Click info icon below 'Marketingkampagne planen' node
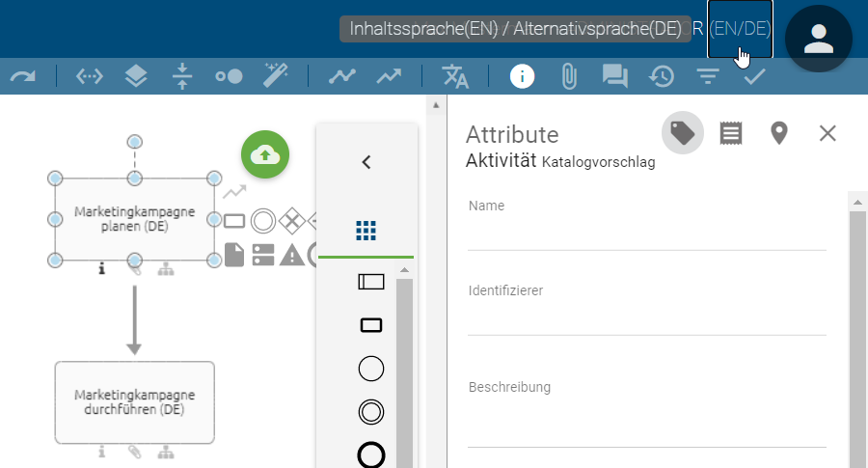 pos(102,270)
